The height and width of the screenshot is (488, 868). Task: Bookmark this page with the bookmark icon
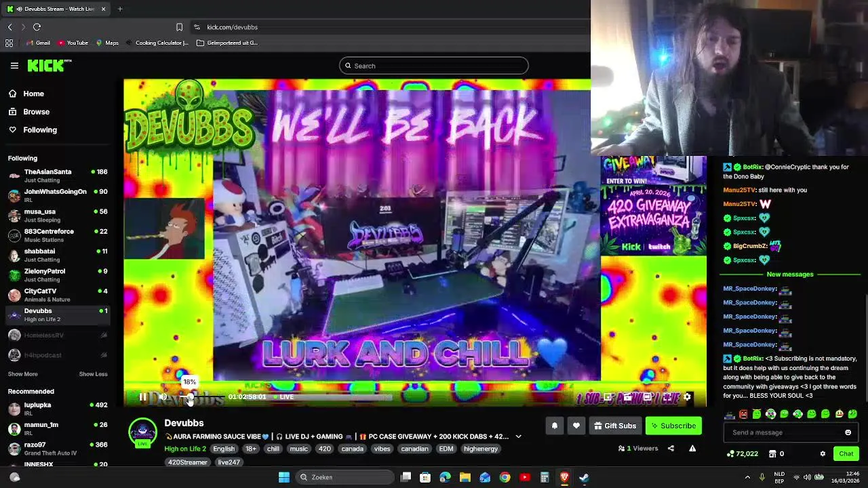tap(179, 27)
